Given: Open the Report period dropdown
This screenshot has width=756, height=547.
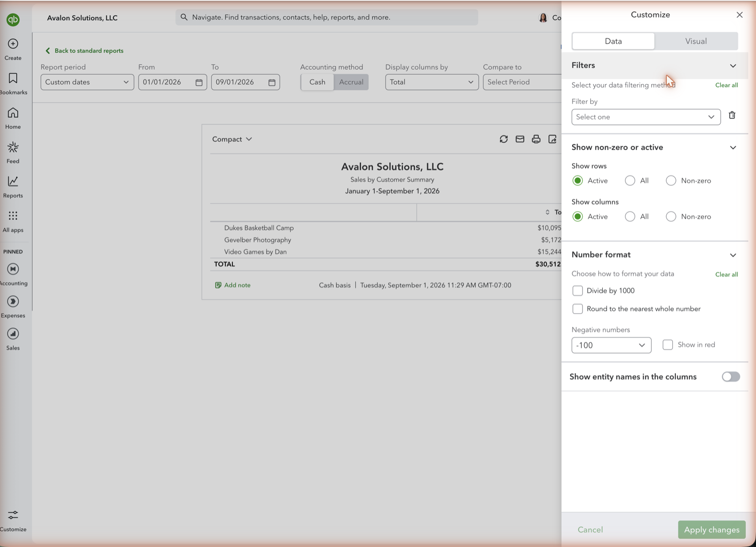Looking at the screenshot, I should [x=87, y=82].
